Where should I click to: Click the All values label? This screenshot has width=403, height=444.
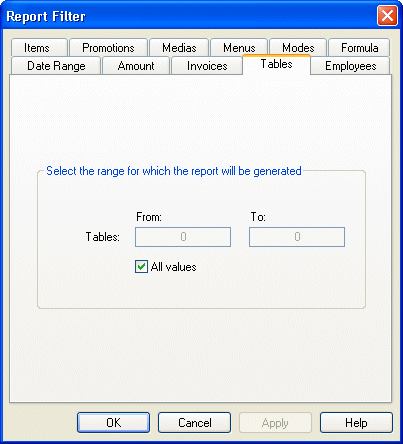[173, 267]
